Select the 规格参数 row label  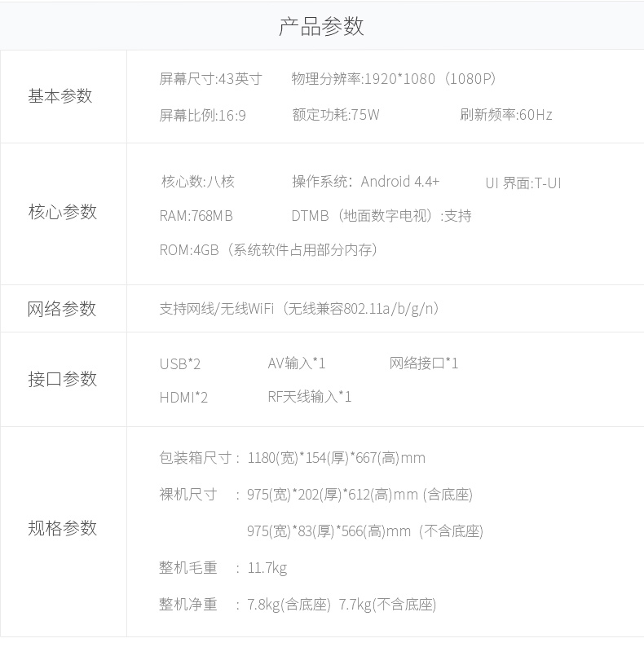click(63, 528)
